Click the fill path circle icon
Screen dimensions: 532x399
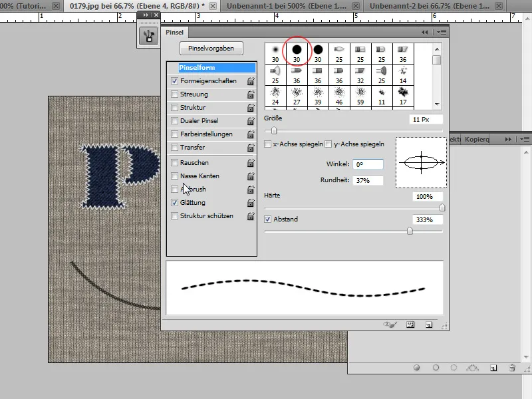[x=417, y=368]
